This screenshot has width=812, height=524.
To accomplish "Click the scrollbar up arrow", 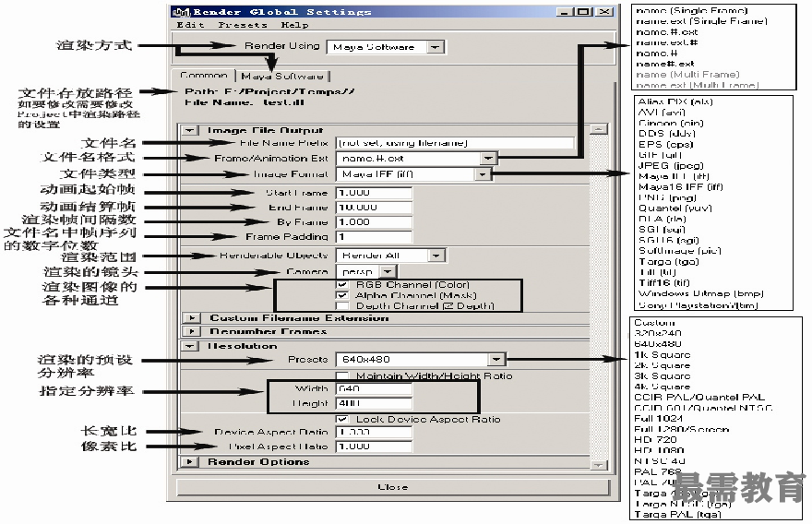I will [x=599, y=129].
